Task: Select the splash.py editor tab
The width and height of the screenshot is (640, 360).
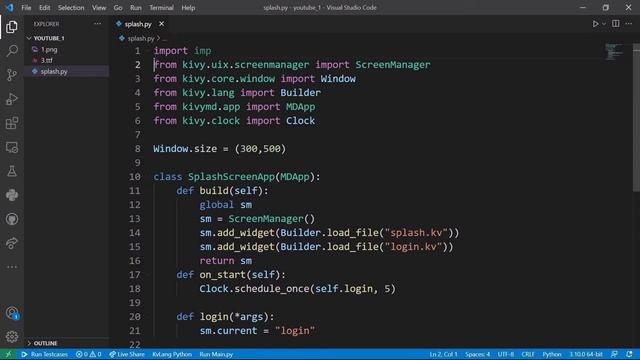Action: coord(138,24)
